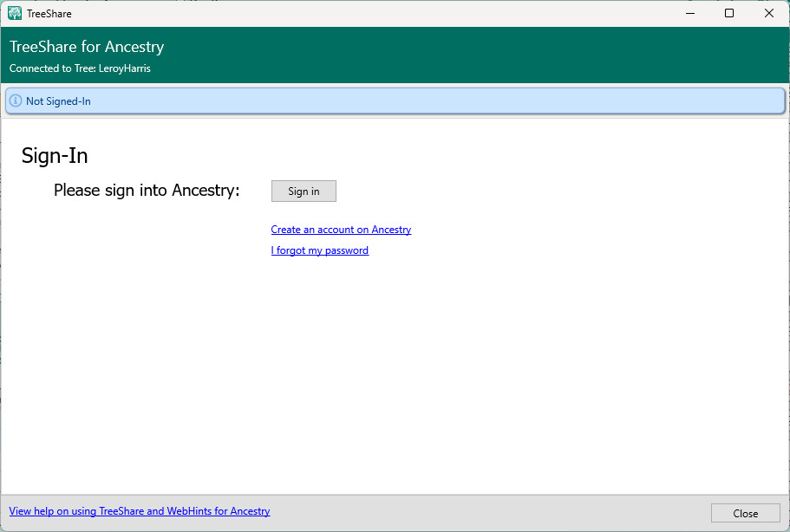The image size is (790, 532).
Task: Click the Close button in the footer
Action: pos(745,513)
